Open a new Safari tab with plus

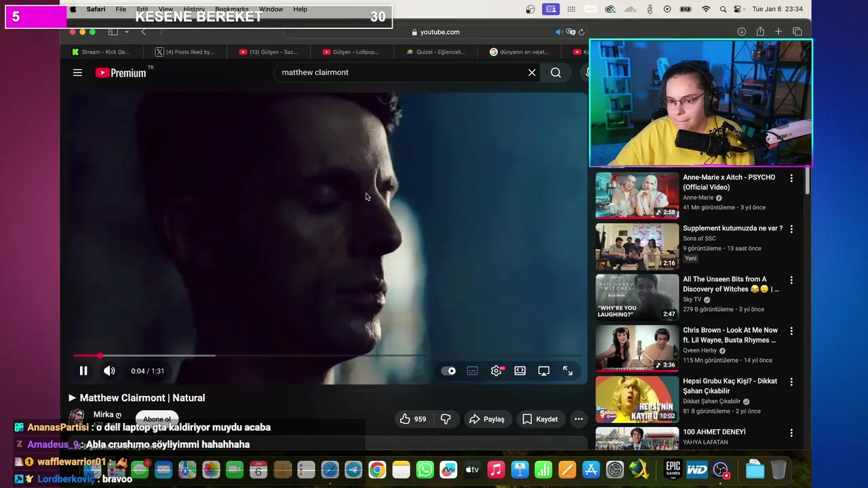(x=778, y=32)
